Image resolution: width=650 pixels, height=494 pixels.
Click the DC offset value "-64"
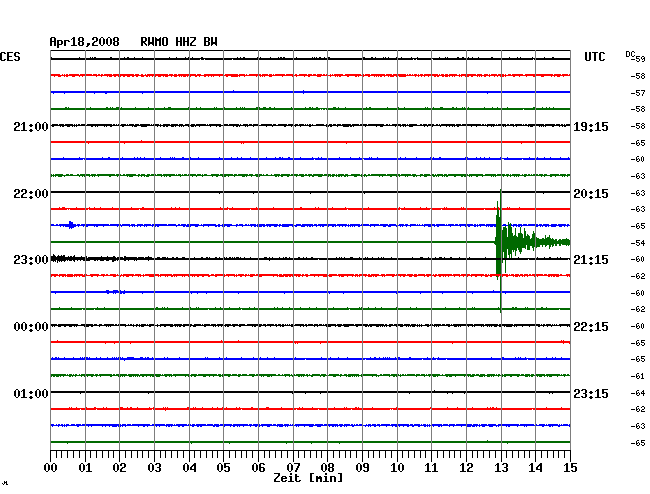tap(638, 393)
